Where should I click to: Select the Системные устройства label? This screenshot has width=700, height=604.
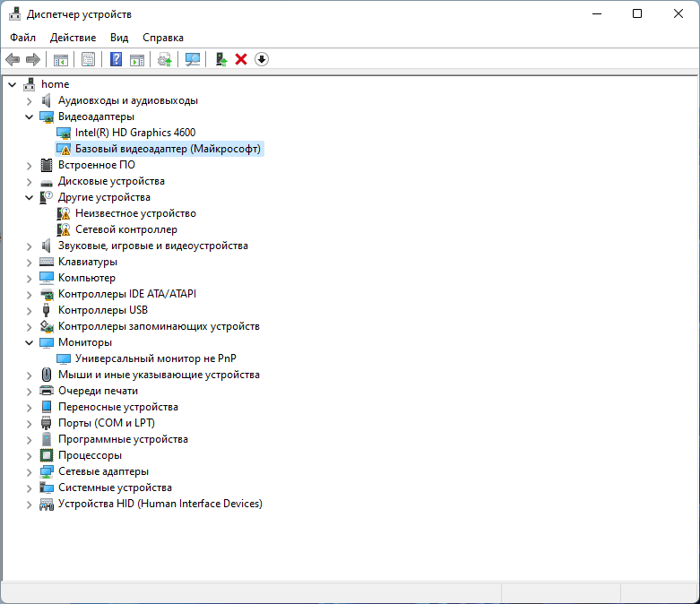(116, 488)
